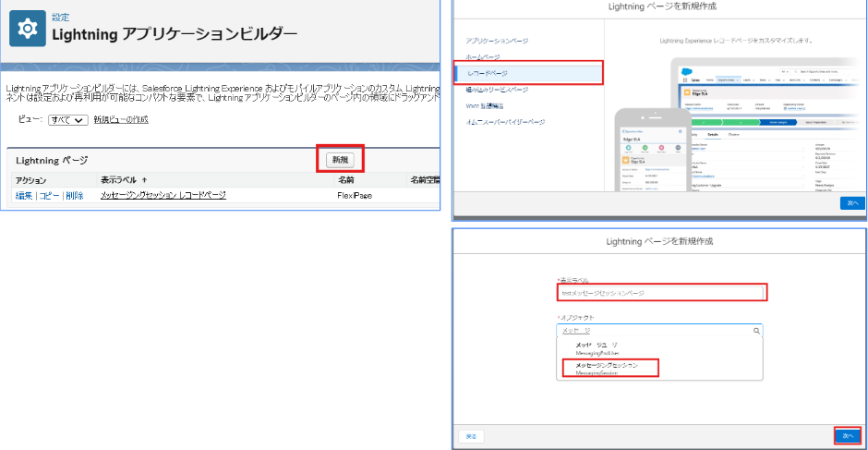Select オムニスーパーバイザーページ page type
Image resolution: width=868 pixels, height=450 pixels.
coord(505,122)
